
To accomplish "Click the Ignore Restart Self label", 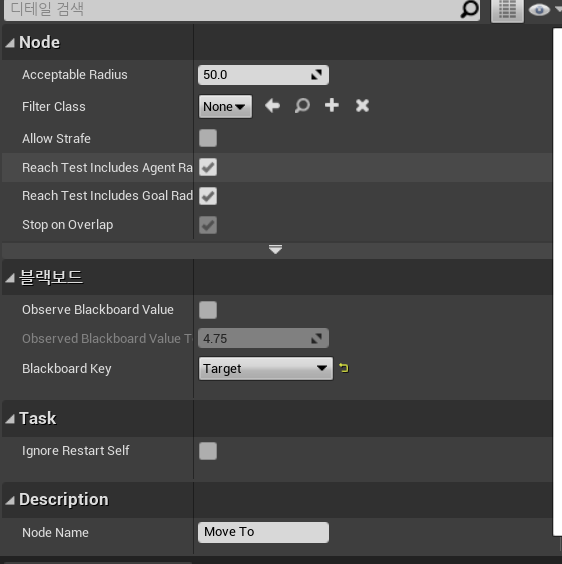I will pos(76,451).
